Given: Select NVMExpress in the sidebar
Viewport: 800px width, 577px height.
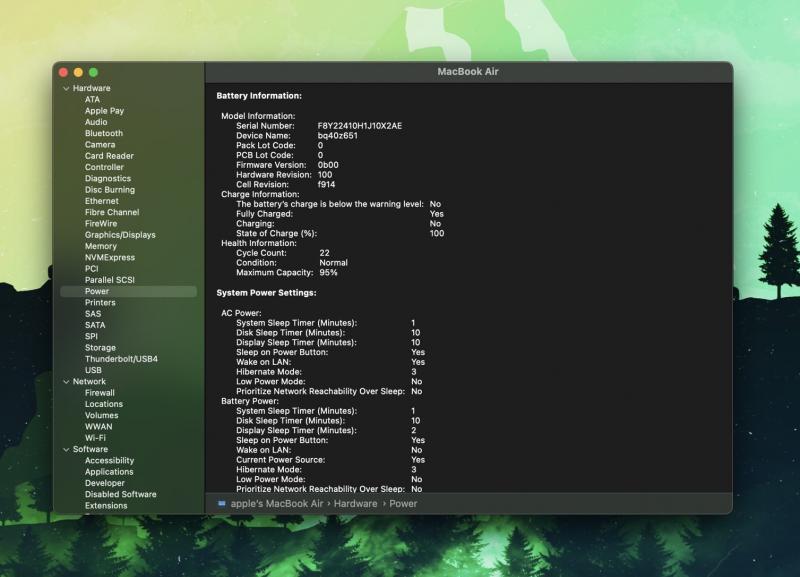Looking at the screenshot, I should tap(109, 257).
